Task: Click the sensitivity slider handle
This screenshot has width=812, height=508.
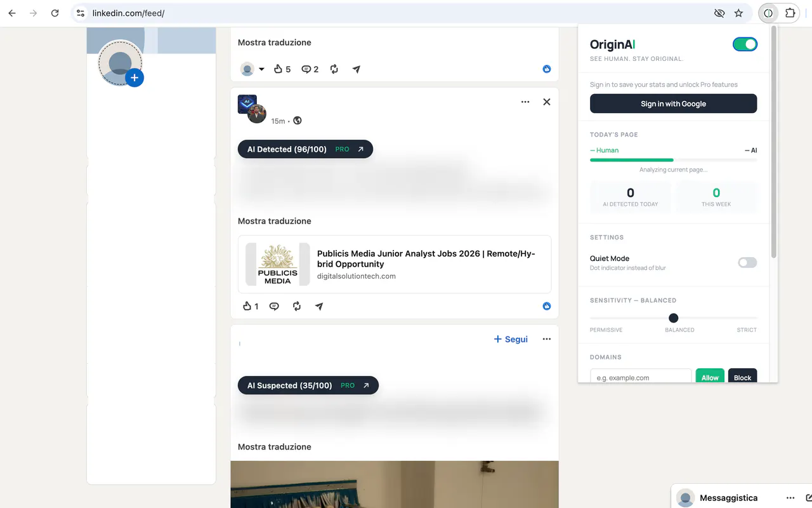Action: click(x=674, y=317)
